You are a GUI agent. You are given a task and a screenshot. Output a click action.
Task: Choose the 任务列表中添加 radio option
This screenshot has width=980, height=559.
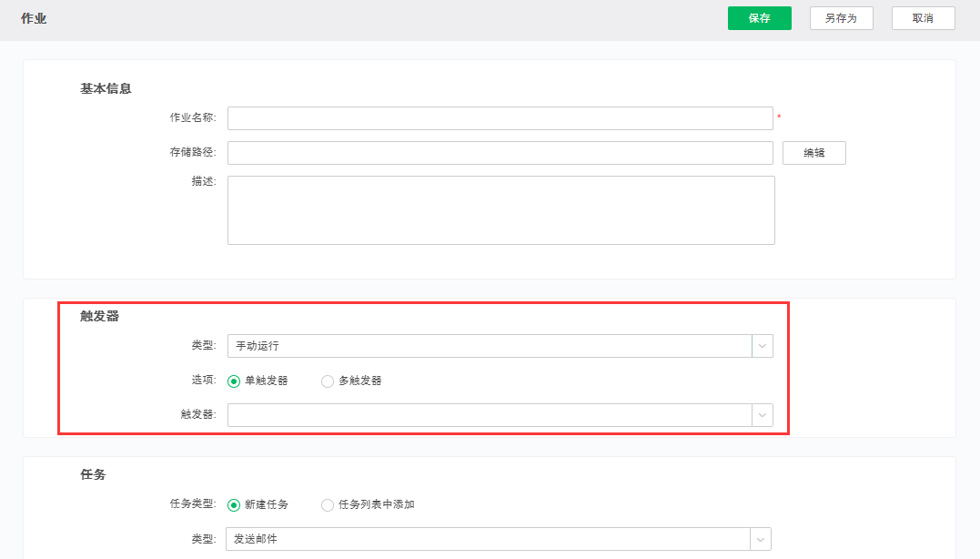tap(328, 504)
